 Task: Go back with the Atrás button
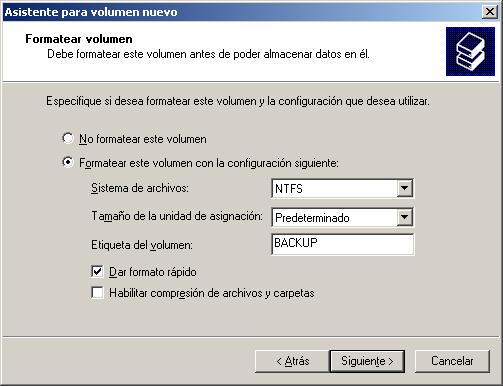[292, 361]
